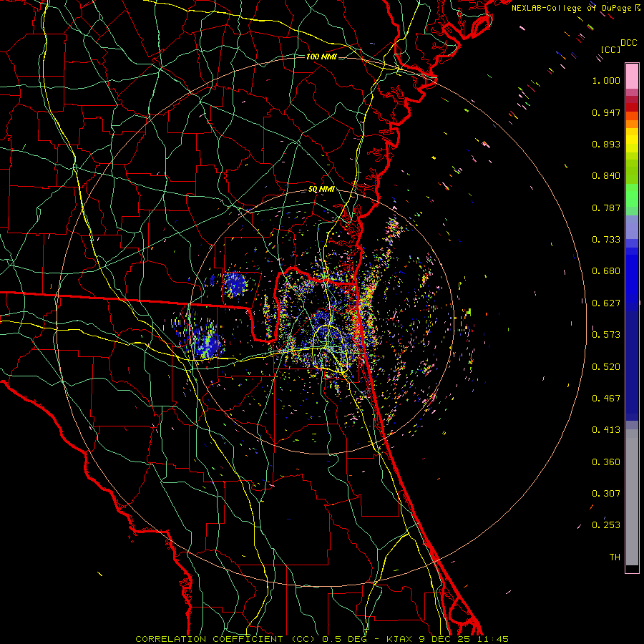Click the 0.573 scale label

606,335
